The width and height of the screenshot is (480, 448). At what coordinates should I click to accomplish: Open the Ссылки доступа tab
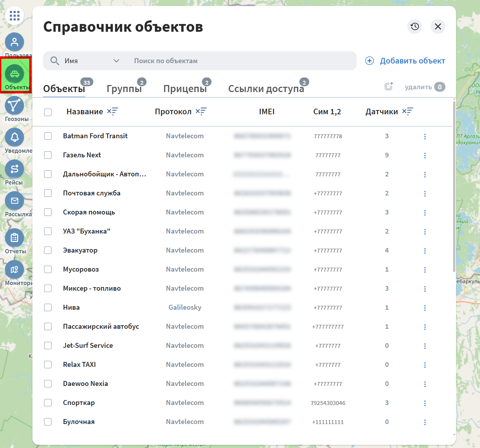[266, 89]
